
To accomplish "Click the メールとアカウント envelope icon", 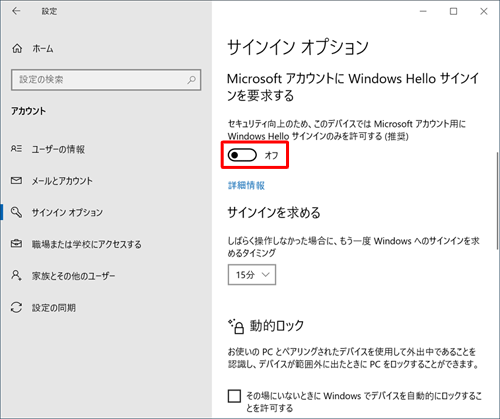I will coord(16,181).
